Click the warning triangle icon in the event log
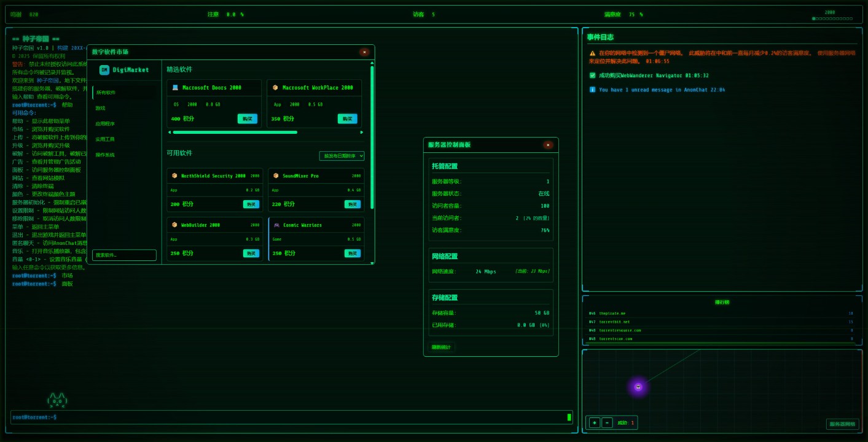 pyautogui.click(x=592, y=53)
